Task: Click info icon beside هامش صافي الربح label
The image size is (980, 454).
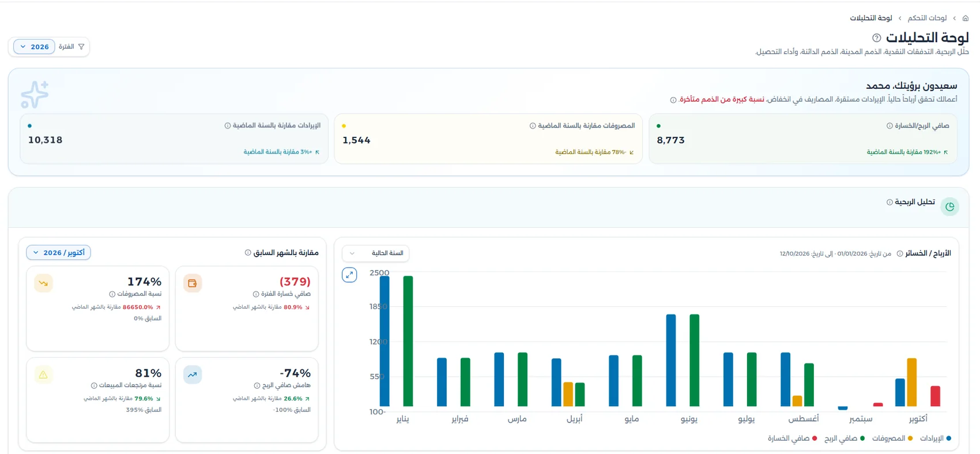Action: (x=257, y=386)
